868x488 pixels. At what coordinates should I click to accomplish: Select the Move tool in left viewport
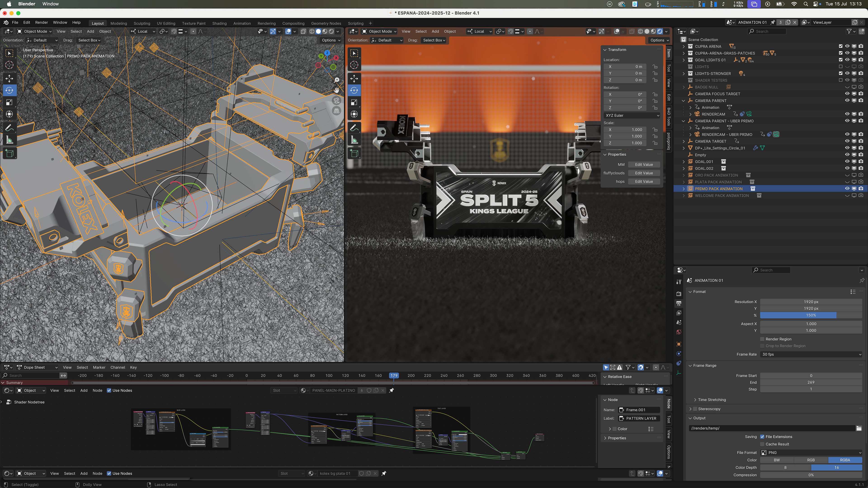9,78
